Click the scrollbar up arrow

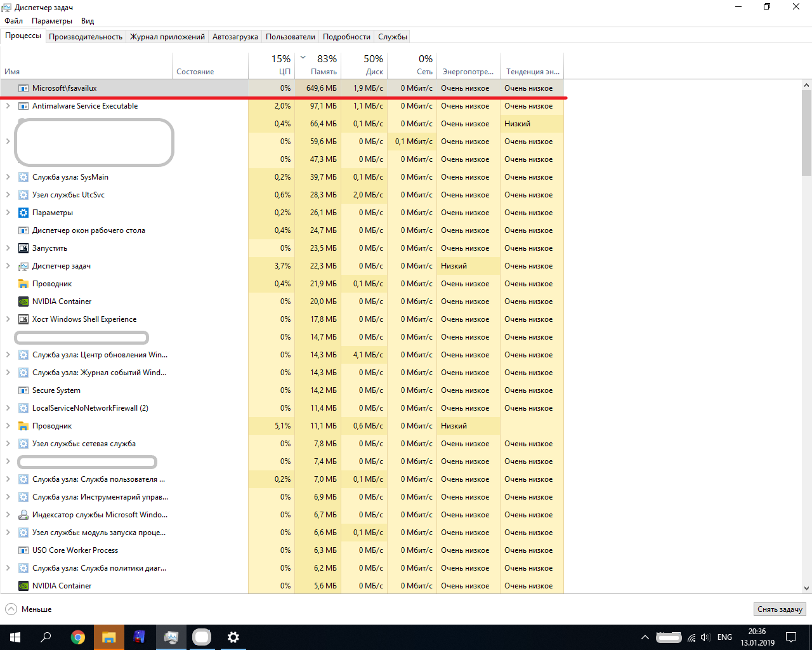(x=806, y=85)
